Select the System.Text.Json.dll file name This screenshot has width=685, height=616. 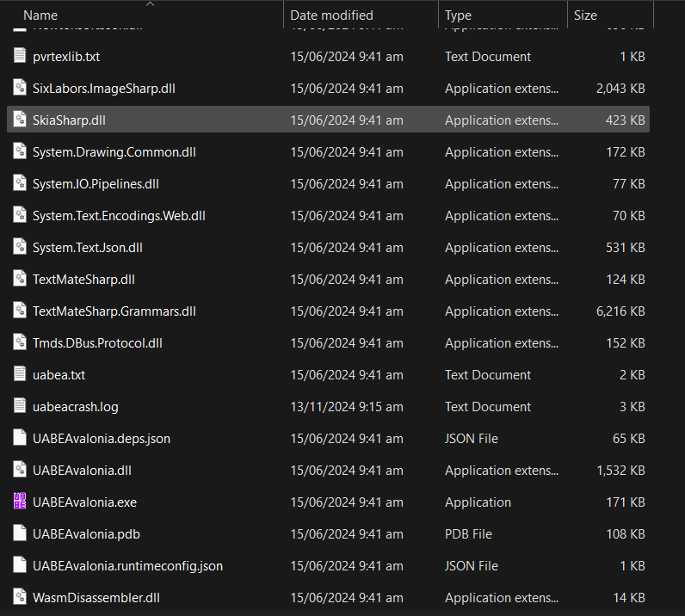point(88,248)
